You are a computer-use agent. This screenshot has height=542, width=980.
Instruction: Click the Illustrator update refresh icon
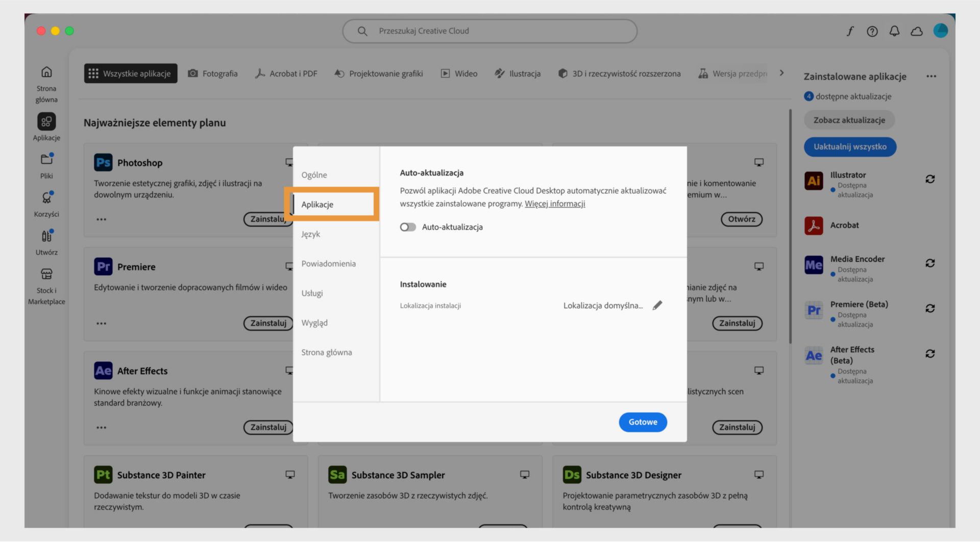(930, 179)
